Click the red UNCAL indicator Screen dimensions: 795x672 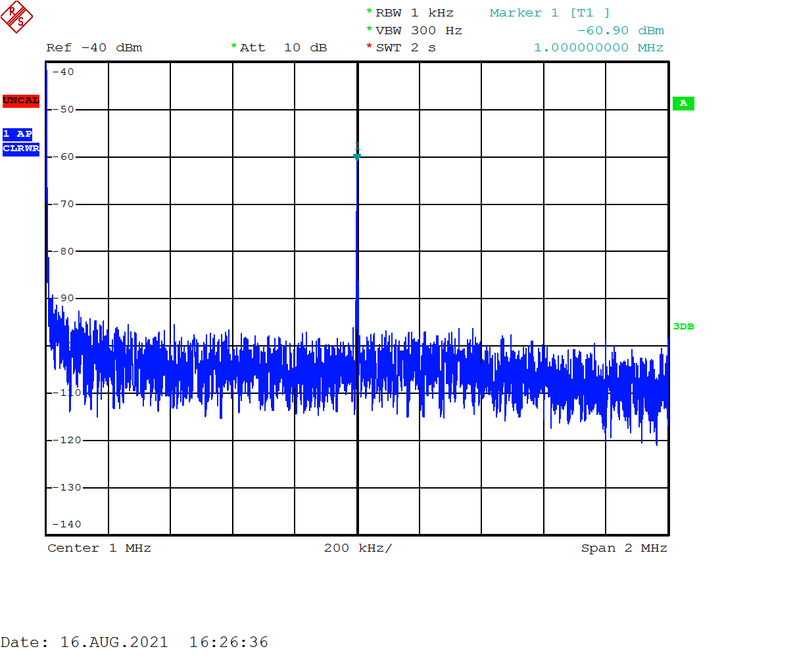pos(21,101)
